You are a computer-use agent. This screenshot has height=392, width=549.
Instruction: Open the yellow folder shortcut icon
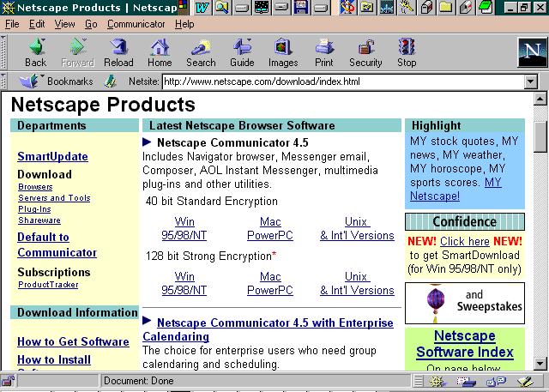click(446, 8)
